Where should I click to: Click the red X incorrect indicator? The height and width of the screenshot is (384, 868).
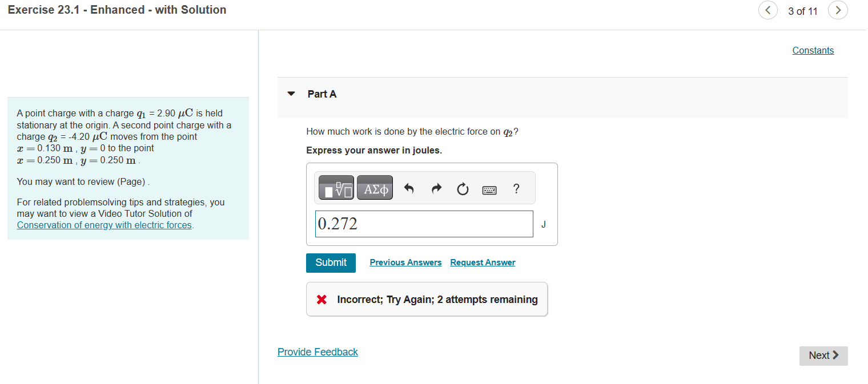point(320,299)
